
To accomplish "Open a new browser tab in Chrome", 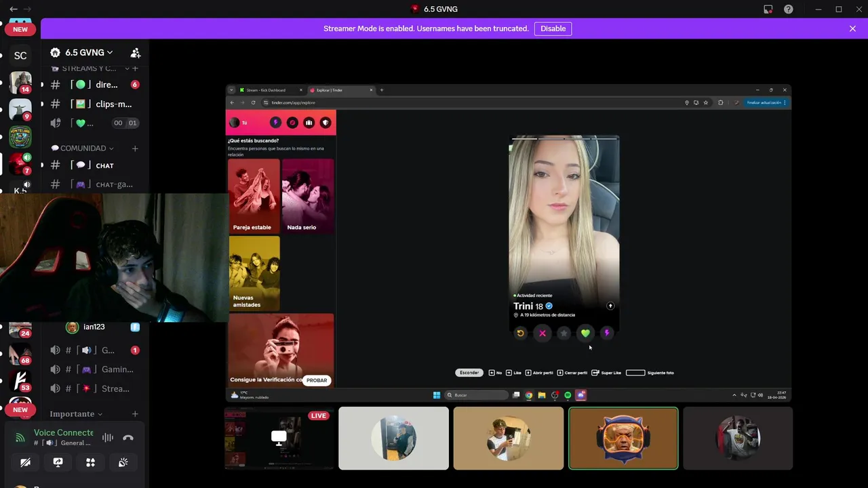I will (382, 90).
